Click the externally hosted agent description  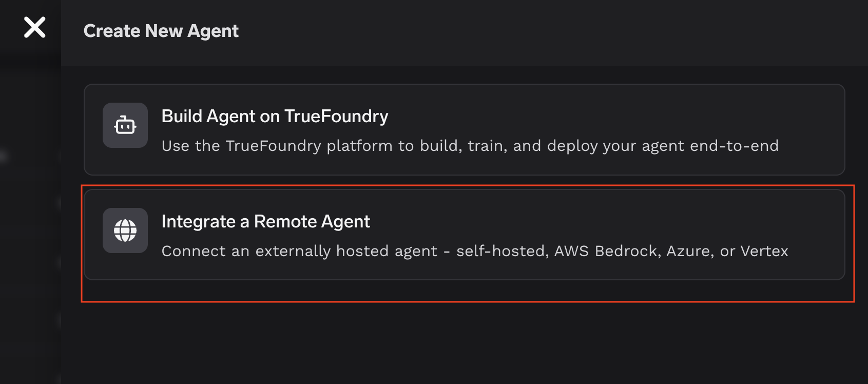pyautogui.click(x=475, y=251)
